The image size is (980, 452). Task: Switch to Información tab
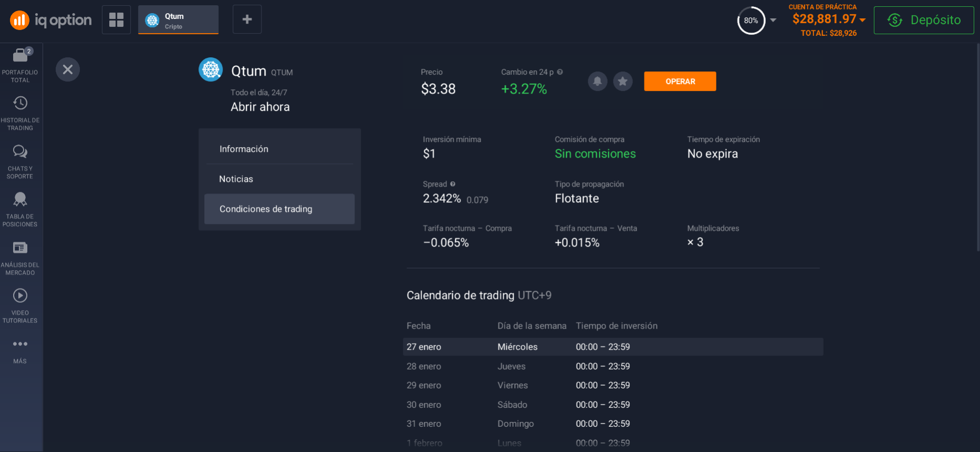279,149
